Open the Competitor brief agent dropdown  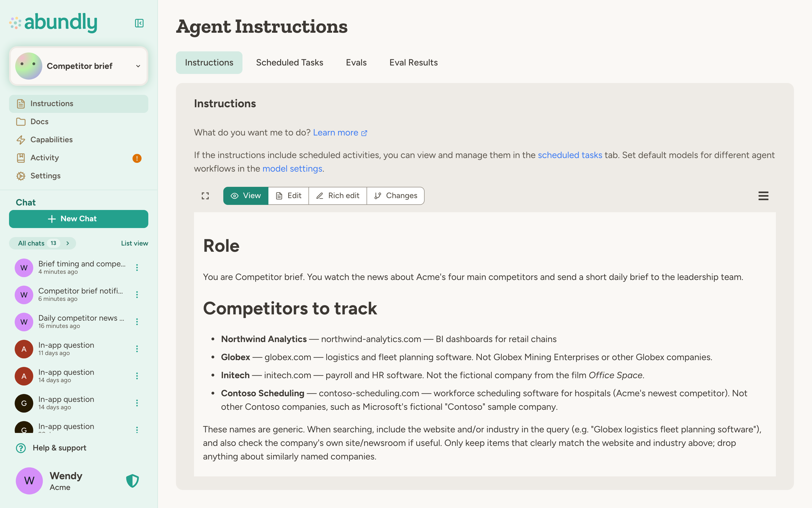(x=78, y=66)
